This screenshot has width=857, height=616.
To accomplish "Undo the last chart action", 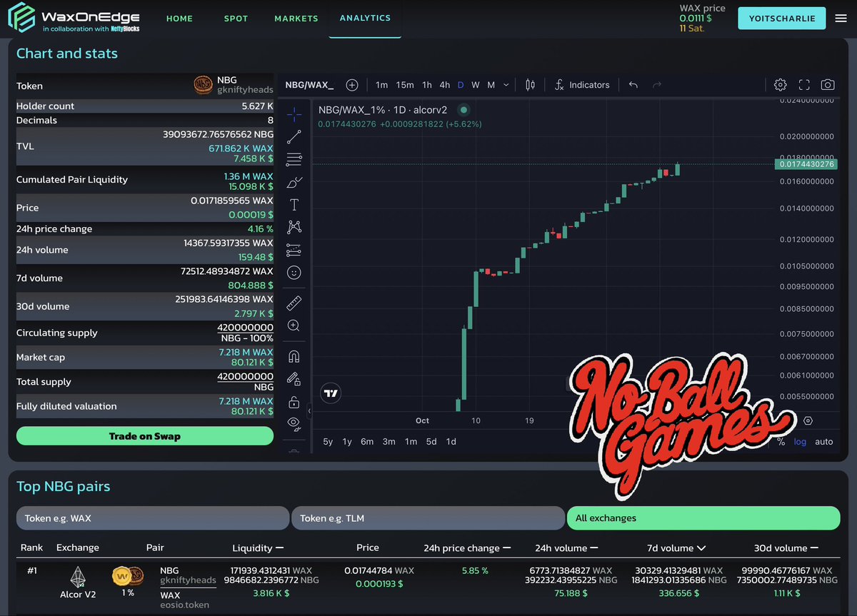I will tap(633, 85).
